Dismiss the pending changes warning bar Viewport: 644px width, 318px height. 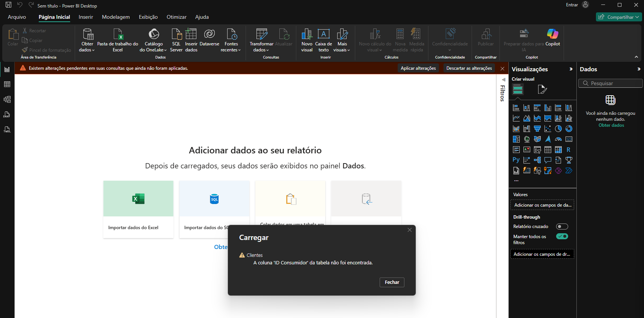502,69
